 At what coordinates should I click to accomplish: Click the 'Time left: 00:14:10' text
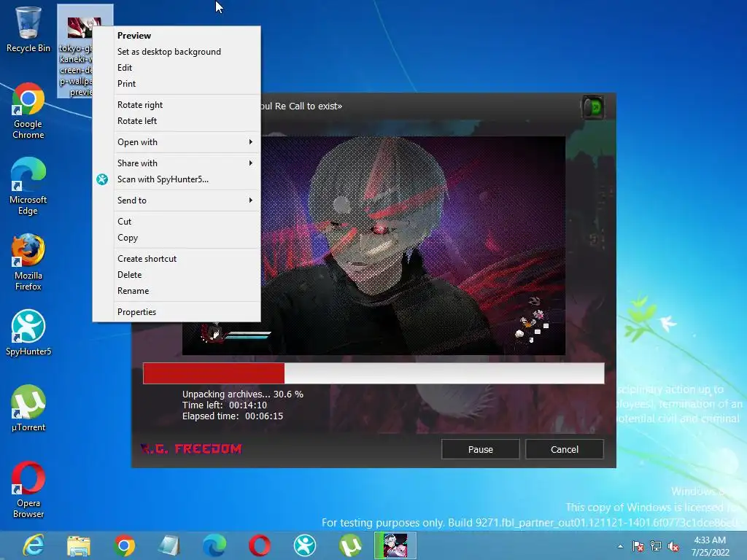(x=225, y=405)
